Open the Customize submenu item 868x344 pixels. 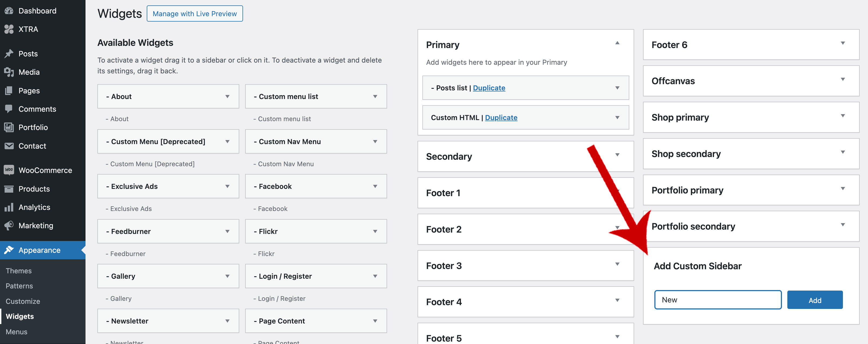(23, 301)
